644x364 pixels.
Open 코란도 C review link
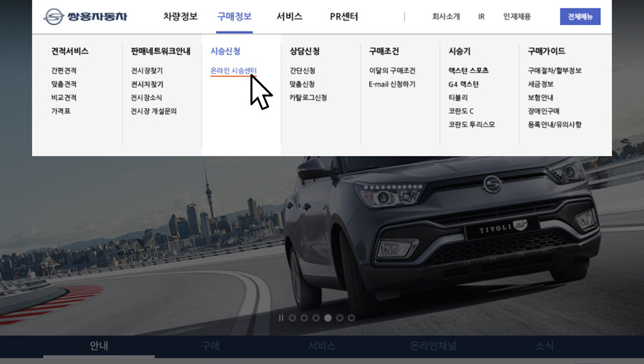pyautogui.click(x=462, y=112)
